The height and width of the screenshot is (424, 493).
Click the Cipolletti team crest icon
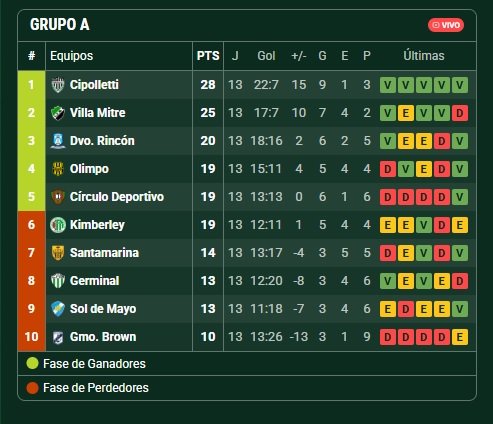pyautogui.click(x=58, y=85)
